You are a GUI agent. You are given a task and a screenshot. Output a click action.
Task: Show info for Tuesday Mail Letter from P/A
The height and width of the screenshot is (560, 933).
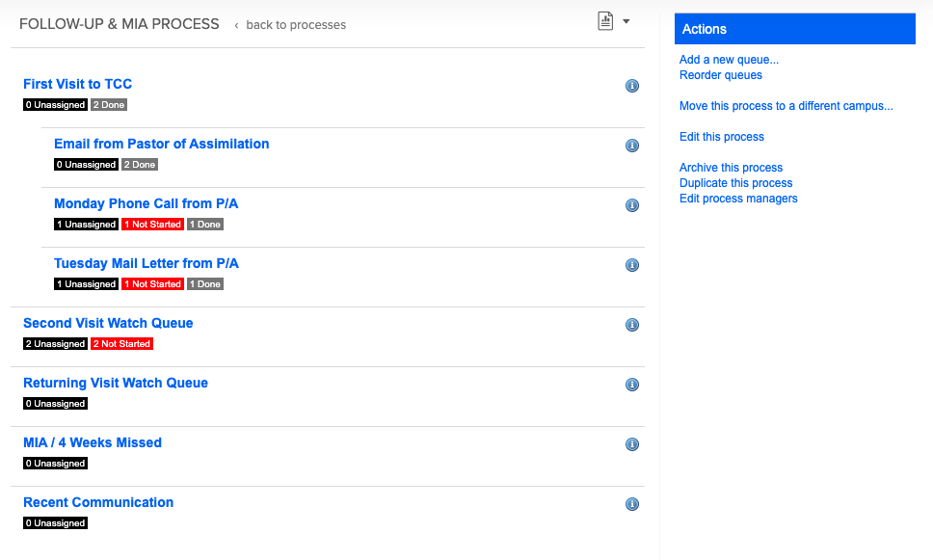tap(632, 265)
